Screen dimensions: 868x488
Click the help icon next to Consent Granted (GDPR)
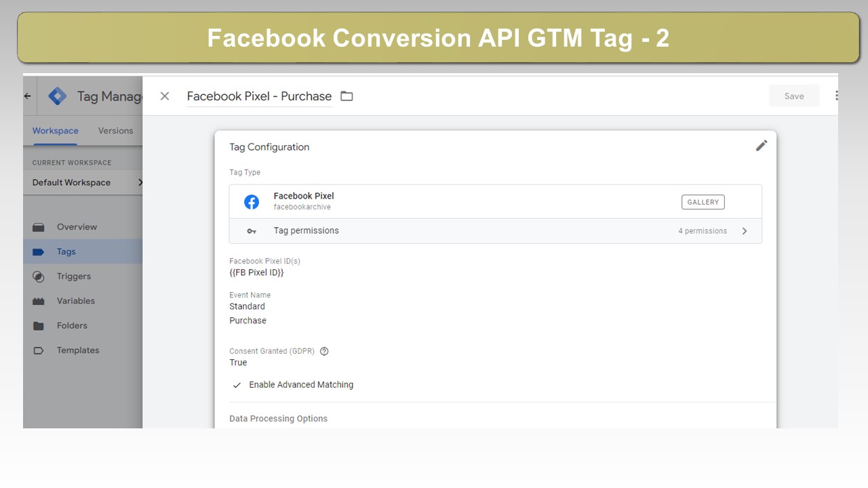[324, 351]
